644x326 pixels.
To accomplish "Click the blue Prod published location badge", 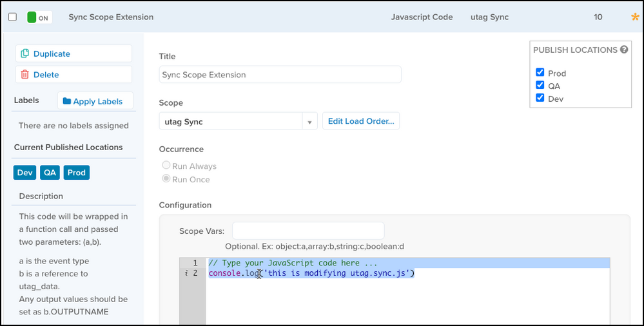I will tap(77, 173).
